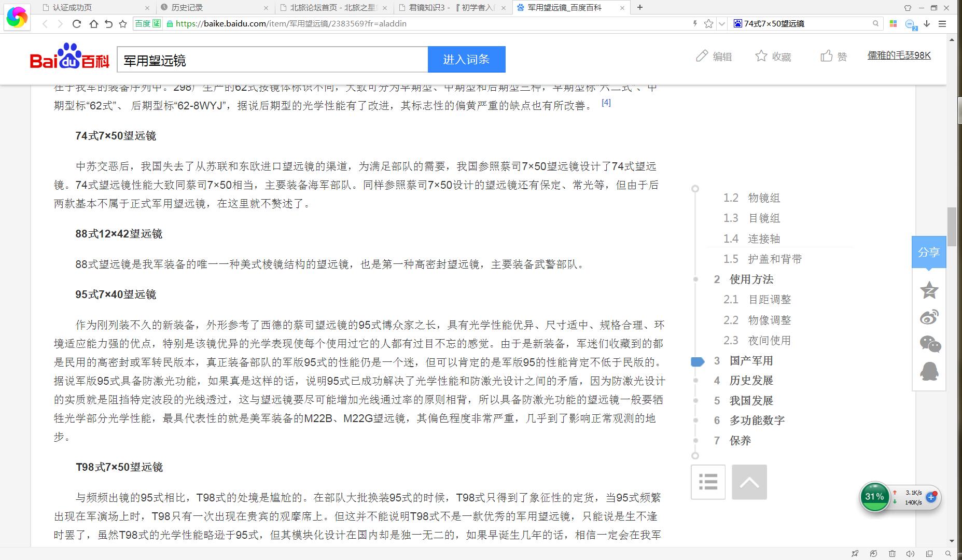Screen dimensions: 962x560
Task: Click the star icon at the address bar's right end
Action: (x=708, y=24)
